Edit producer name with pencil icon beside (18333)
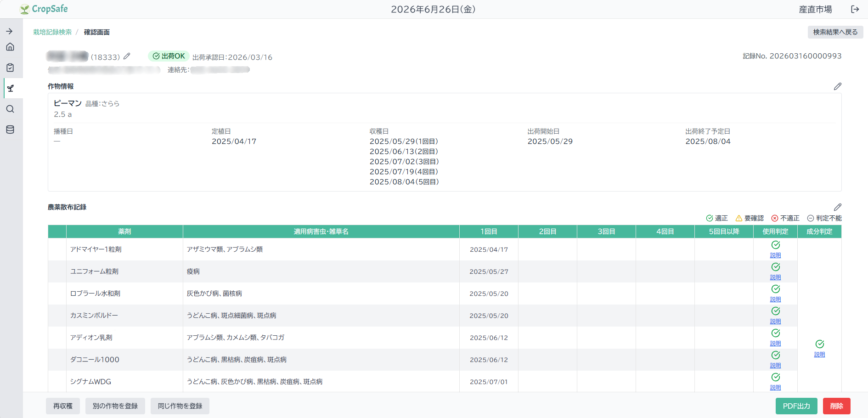Screen dimensions: 868x418 point(127,56)
